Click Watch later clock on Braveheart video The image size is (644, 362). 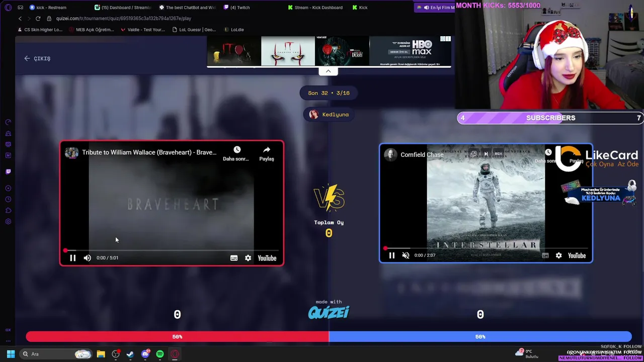tap(237, 150)
